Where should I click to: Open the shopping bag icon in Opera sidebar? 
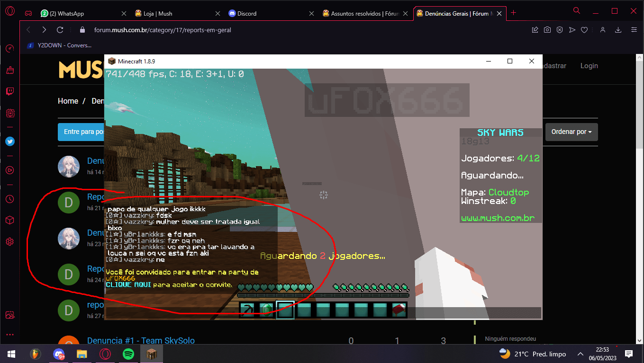[x=9, y=70]
